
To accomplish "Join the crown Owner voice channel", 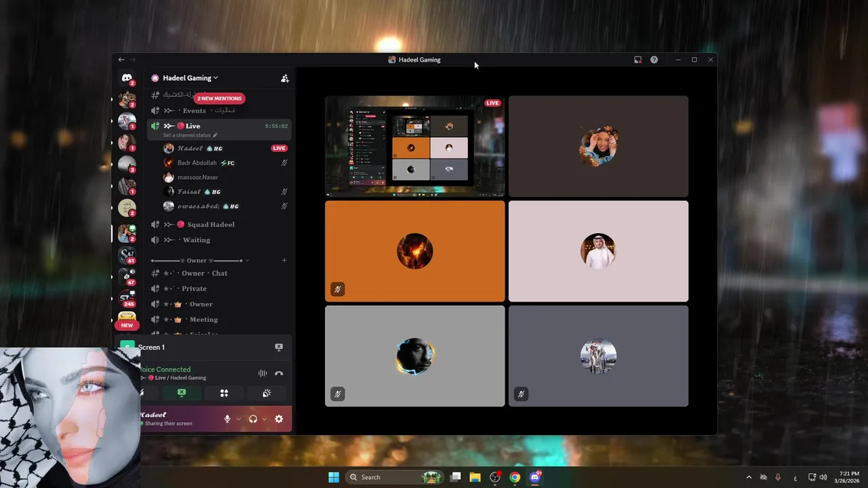I will (x=220, y=304).
